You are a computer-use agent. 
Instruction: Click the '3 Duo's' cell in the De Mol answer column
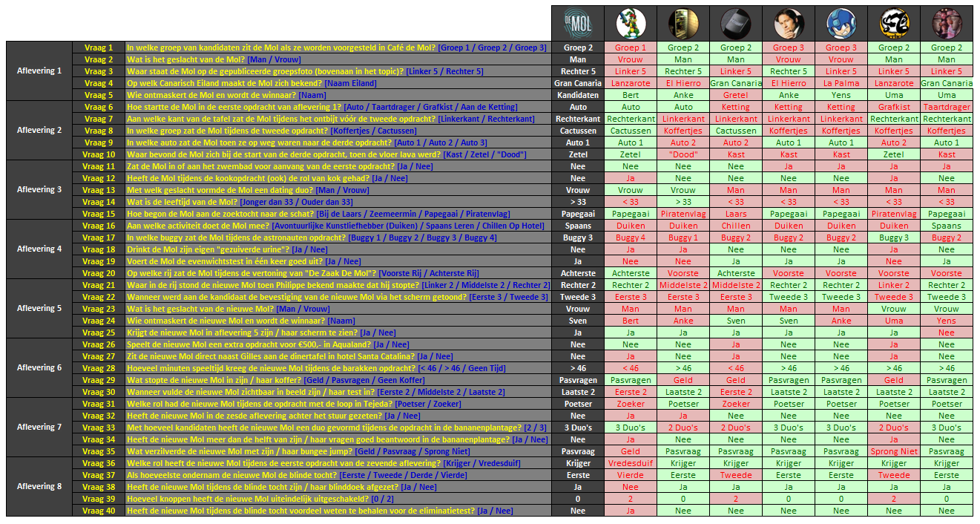coord(577,428)
